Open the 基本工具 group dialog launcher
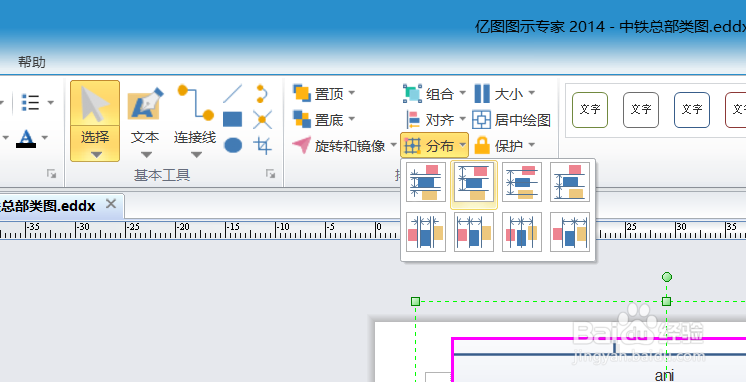 tap(270, 174)
